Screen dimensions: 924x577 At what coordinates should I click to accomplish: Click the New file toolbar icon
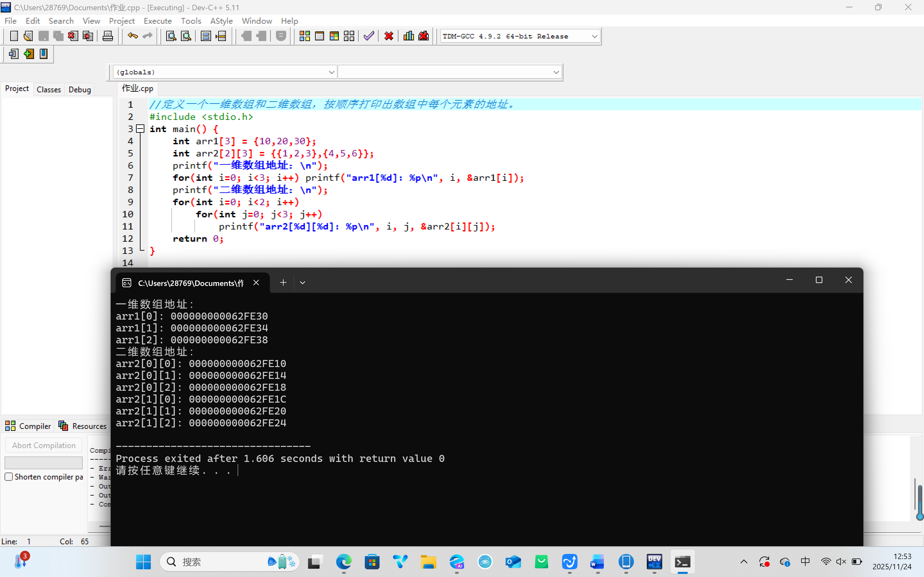click(x=14, y=36)
